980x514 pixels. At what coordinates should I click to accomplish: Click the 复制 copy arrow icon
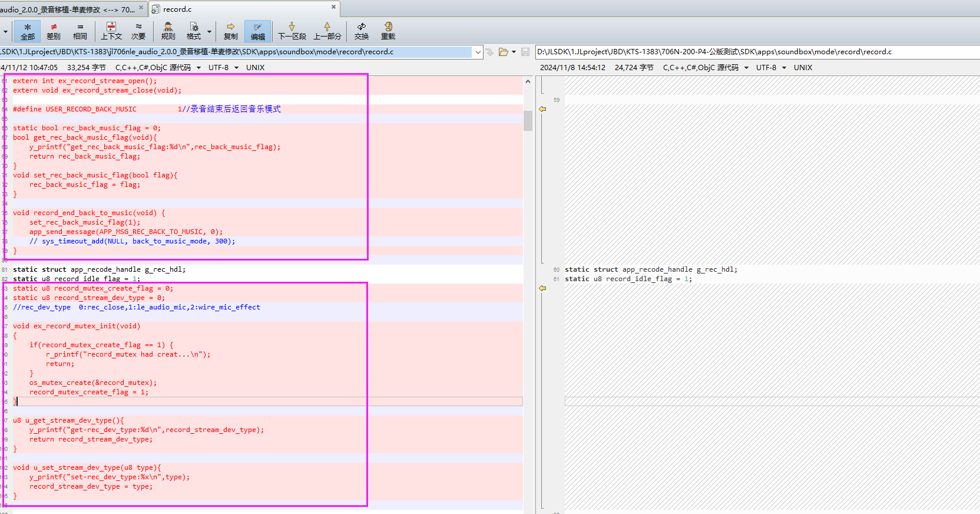tap(231, 31)
